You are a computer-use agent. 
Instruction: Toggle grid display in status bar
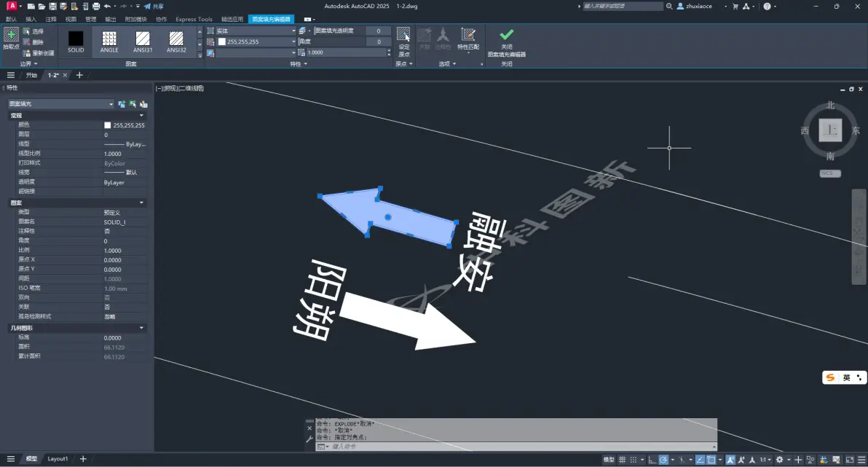pyautogui.click(x=622, y=459)
